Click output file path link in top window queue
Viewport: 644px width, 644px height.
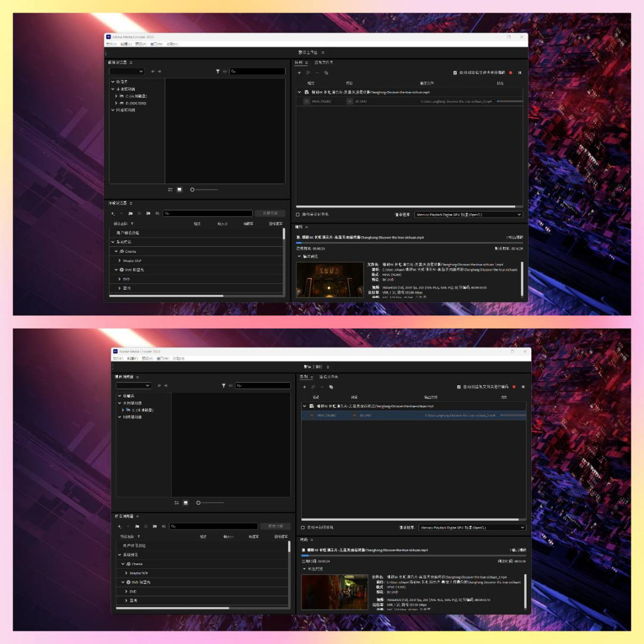coord(456,101)
